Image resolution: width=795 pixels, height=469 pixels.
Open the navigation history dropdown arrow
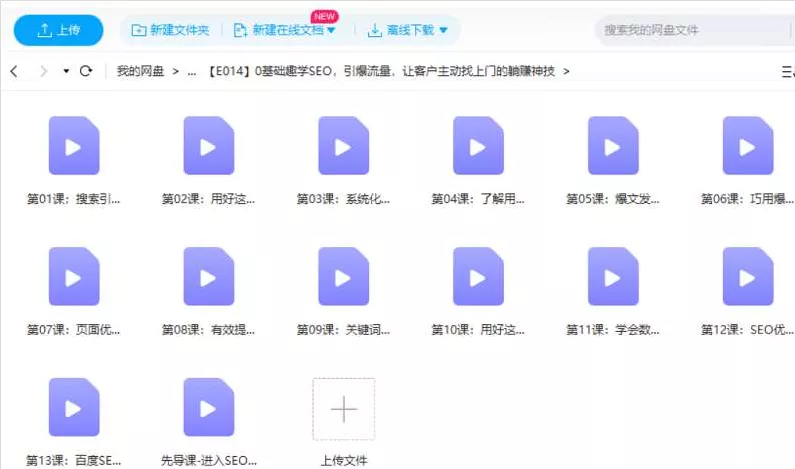pos(66,72)
